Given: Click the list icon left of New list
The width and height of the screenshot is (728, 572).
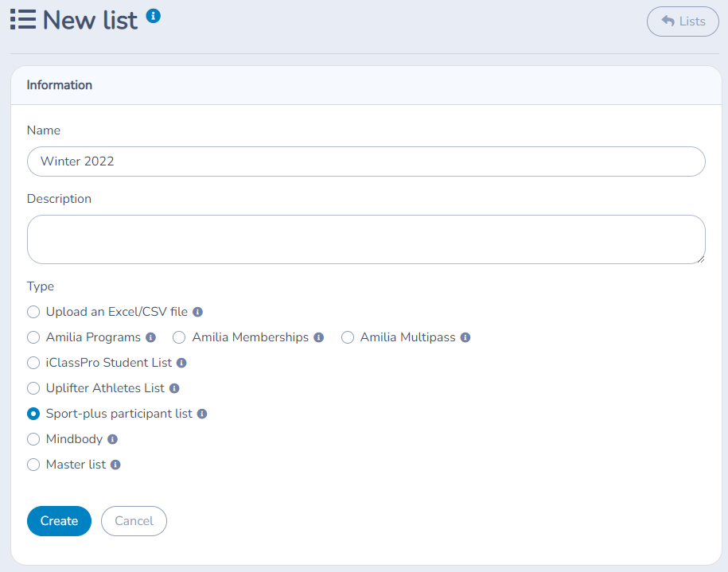Looking at the screenshot, I should click(x=23, y=20).
